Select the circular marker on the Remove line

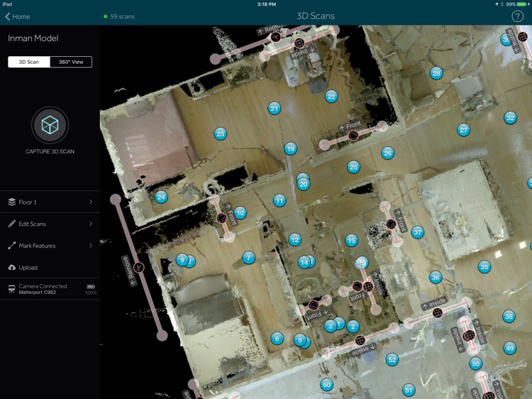coord(139,267)
